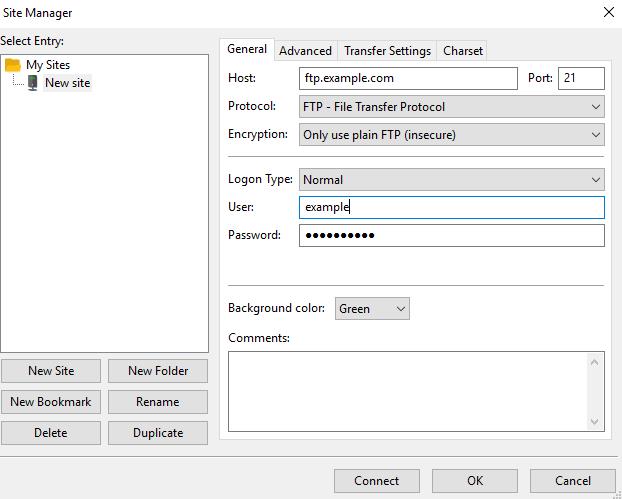
Task: Change the Background color Green selector
Action: pyautogui.click(x=372, y=309)
